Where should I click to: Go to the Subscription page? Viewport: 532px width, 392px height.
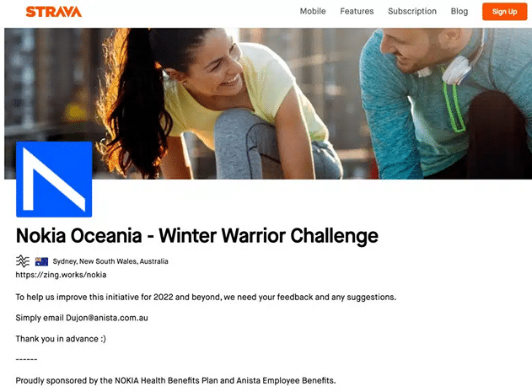point(412,11)
